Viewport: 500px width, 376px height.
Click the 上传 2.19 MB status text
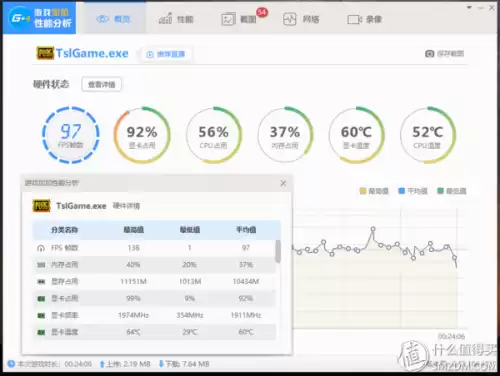pyautogui.click(x=128, y=364)
